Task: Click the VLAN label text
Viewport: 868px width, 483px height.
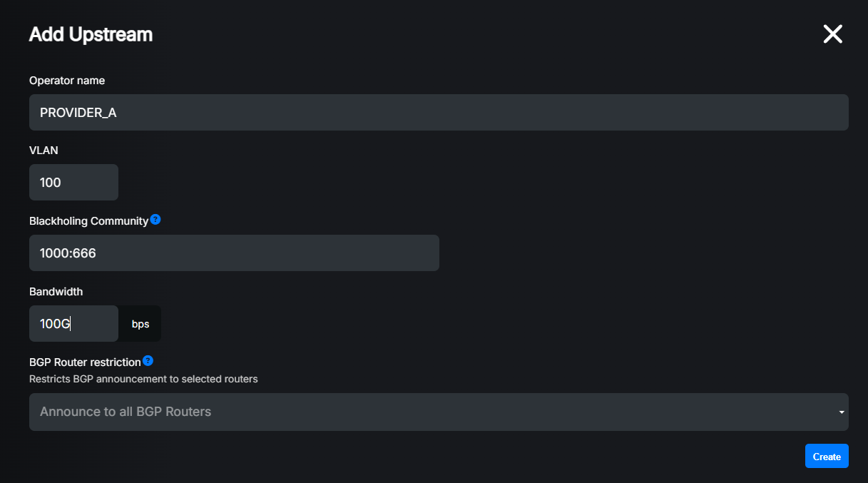Action: 44,150
